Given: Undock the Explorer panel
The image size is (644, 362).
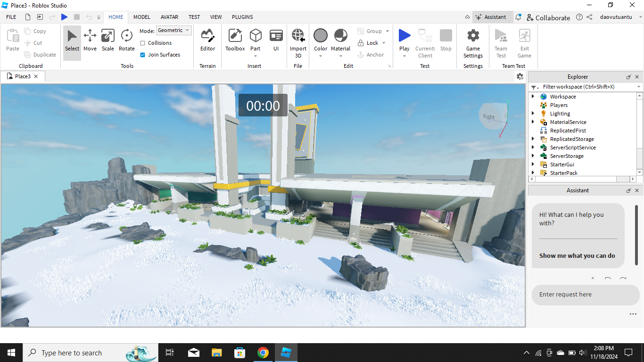Looking at the screenshot, I should [628, 77].
